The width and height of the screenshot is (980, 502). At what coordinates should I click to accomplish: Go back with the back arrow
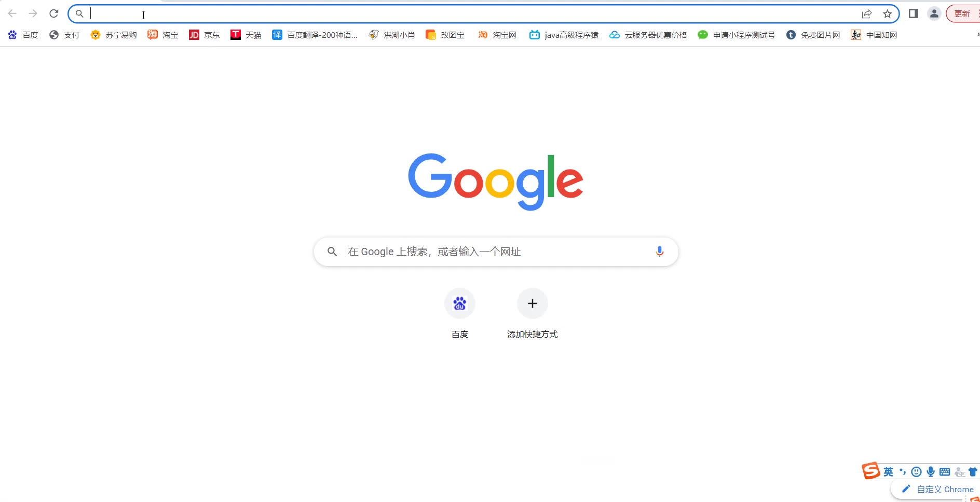point(12,13)
